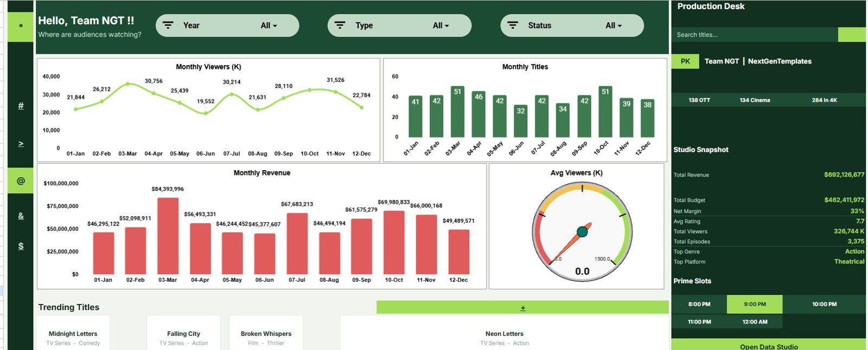Select the 138 OTT tab

point(699,100)
